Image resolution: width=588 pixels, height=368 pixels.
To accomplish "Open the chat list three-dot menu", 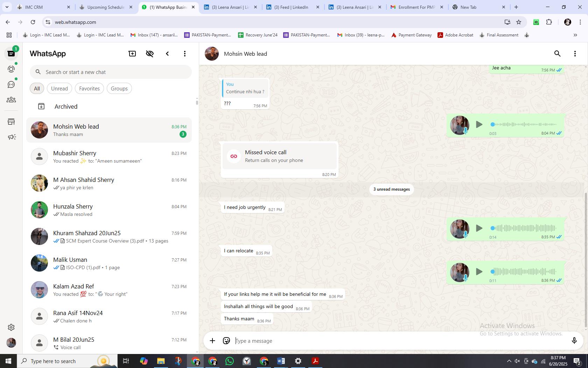I will click(x=185, y=54).
